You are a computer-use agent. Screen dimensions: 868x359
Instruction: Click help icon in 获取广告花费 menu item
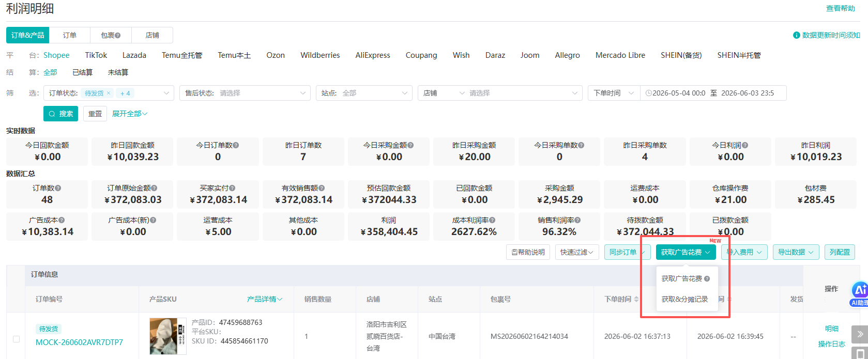pos(707,279)
